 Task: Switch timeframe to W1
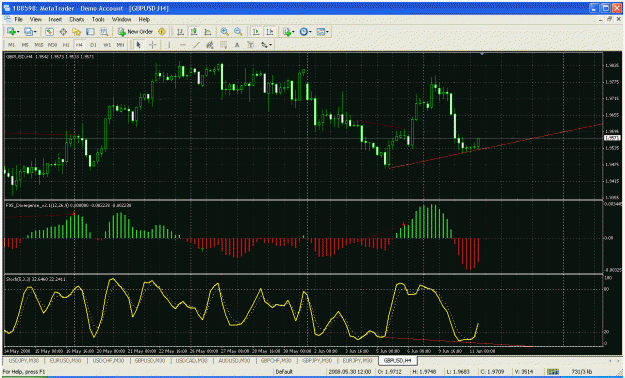click(x=107, y=45)
